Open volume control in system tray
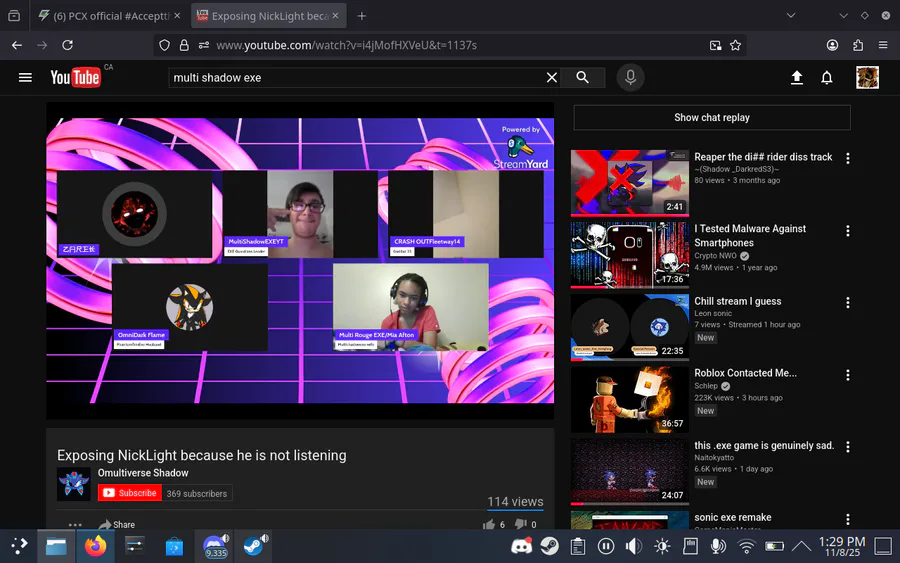The width and height of the screenshot is (900, 563). (634, 546)
